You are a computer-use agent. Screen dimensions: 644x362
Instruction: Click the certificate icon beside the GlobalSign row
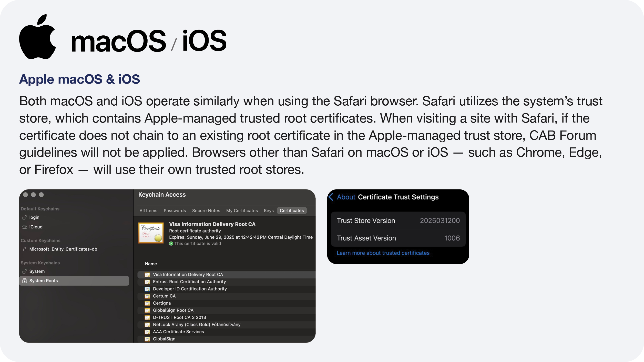(147, 339)
